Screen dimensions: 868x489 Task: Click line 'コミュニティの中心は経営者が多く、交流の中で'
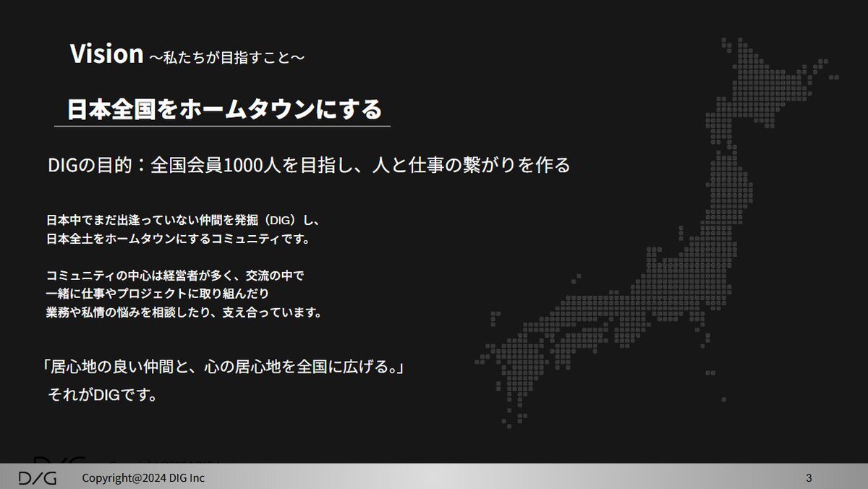point(176,276)
